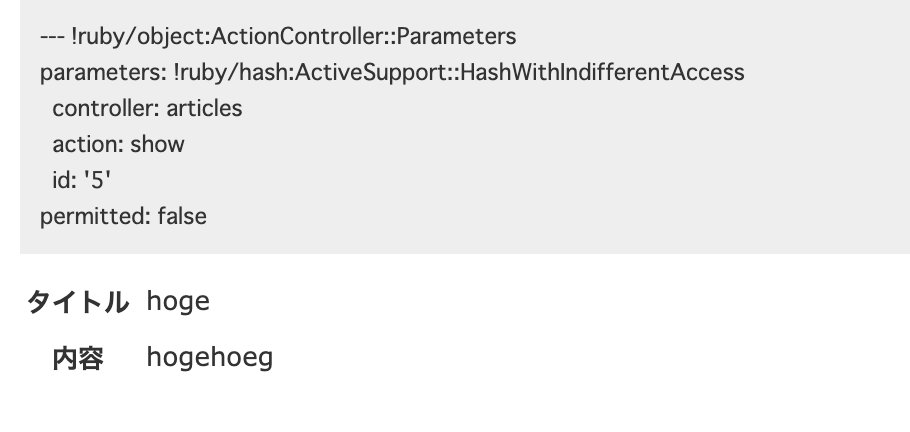Click the タイトル label
Viewport: 910px width, 432px height.
[78, 301]
